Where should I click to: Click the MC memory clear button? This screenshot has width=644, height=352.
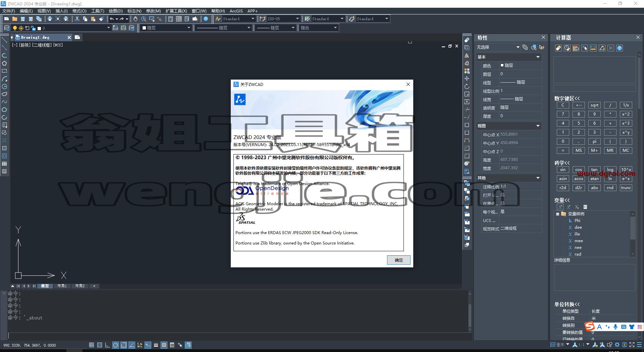click(626, 150)
